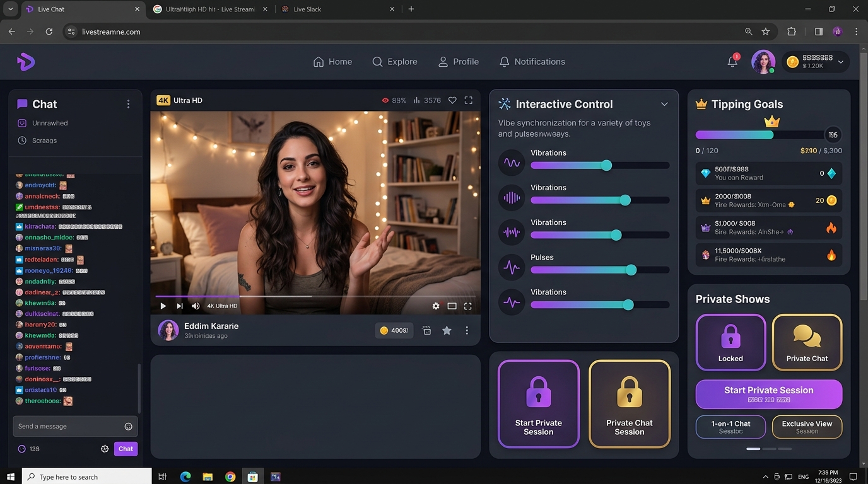Enter fullscreen from the player bar
This screenshot has width=868, height=484.
pos(467,306)
